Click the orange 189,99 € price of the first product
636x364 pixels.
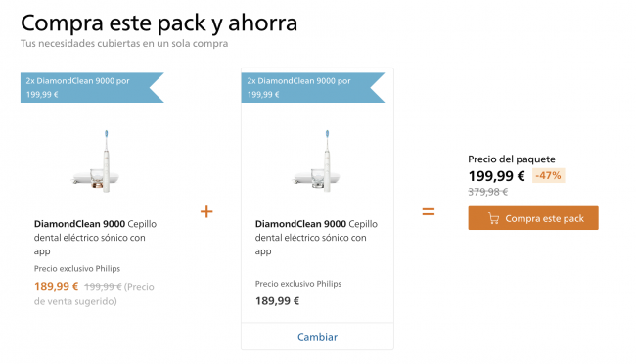point(56,286)
